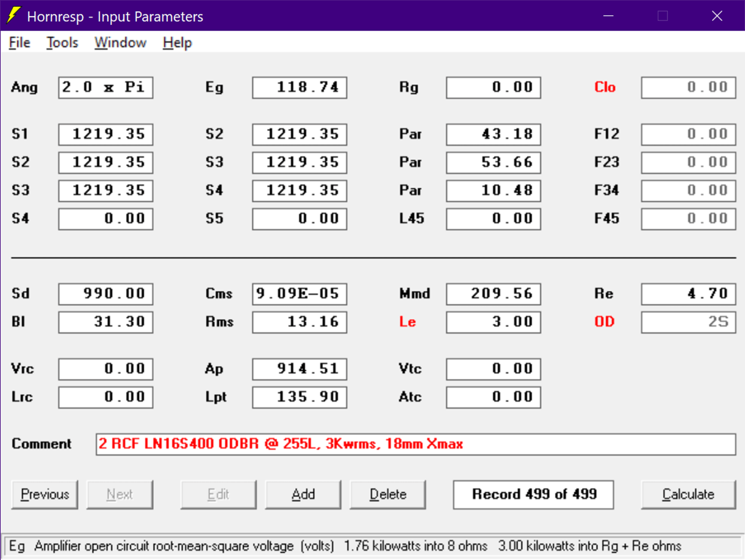Click the Ang field showing 2.0 x Pi
745x560 pixels.
pyautogui.click(x=106, y=88)
